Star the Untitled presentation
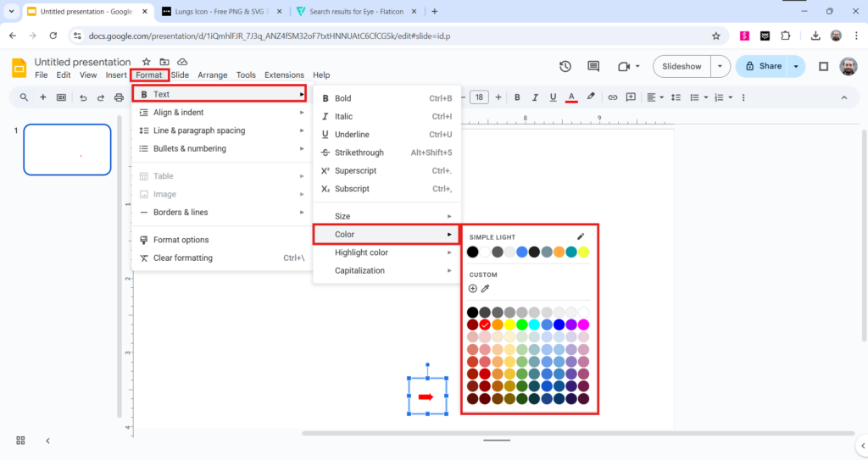868x460 pixels. tap(147, 62)
